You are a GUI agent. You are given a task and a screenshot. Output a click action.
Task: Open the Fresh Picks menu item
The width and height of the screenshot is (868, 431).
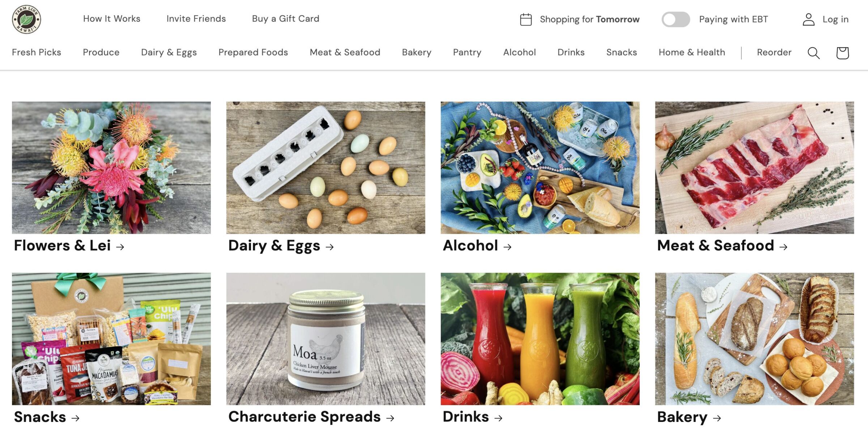click(36, 52)
